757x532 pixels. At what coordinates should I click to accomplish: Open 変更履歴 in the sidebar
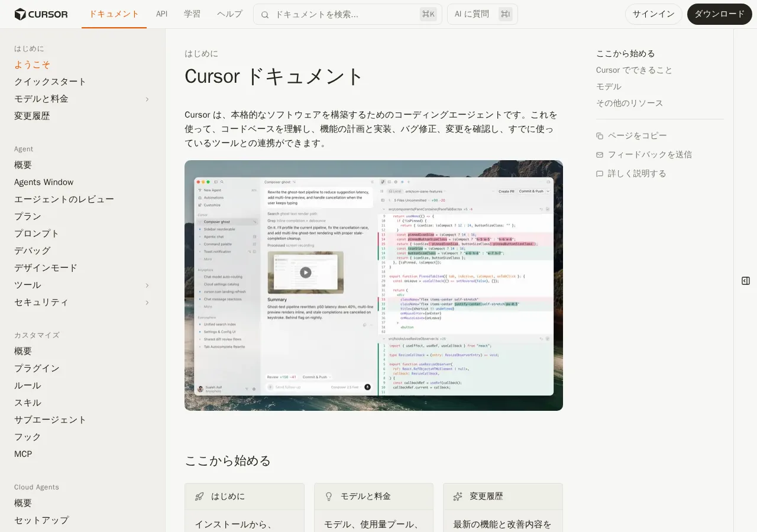[x=32, y=116]
